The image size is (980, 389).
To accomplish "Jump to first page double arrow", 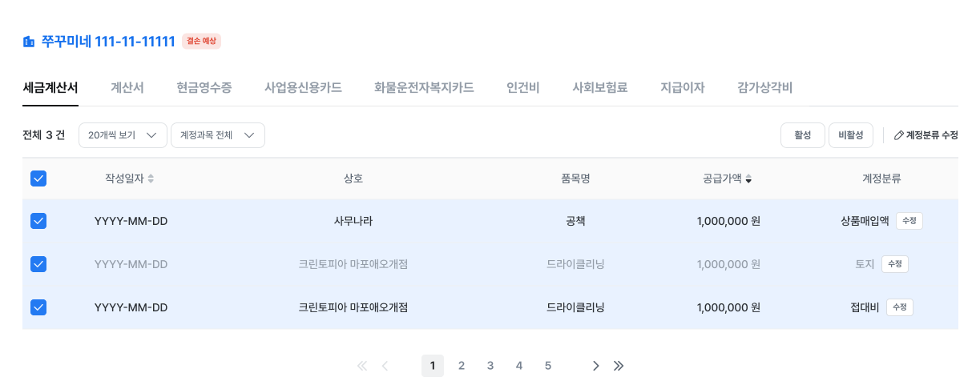I will [361, 366].
